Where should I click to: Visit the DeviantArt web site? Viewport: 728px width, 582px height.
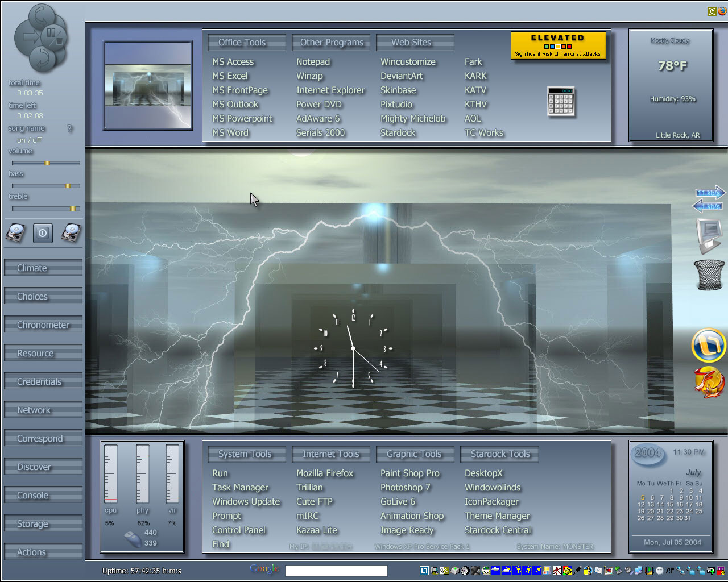(x=402, y=76)
